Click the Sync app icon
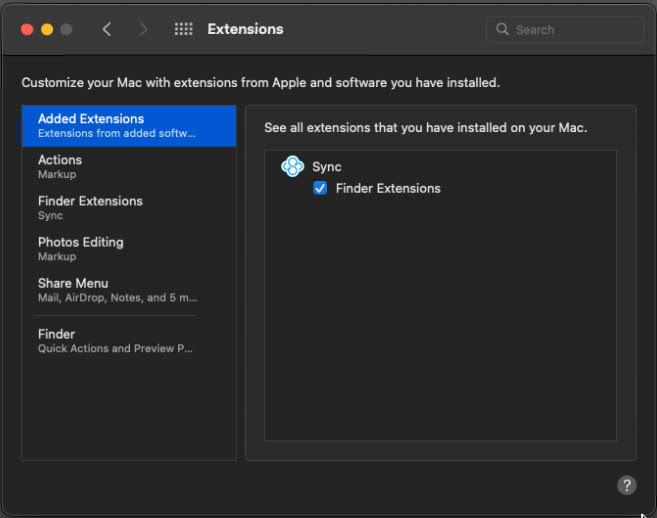 (x=292, y=167)
